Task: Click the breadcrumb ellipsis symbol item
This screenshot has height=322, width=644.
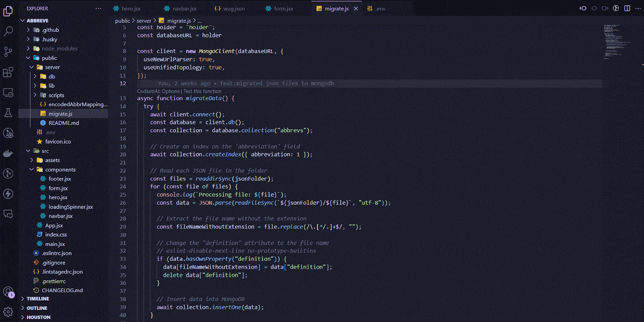Action: [x=200, y=21]
